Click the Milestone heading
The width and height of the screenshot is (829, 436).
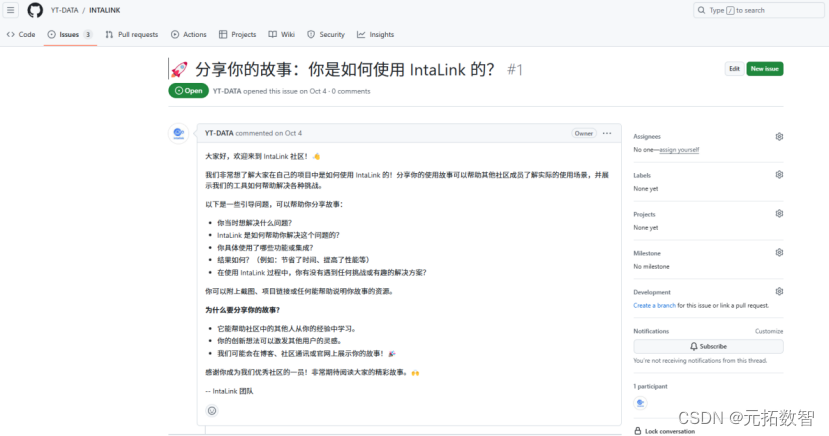(x=647, y=253)
